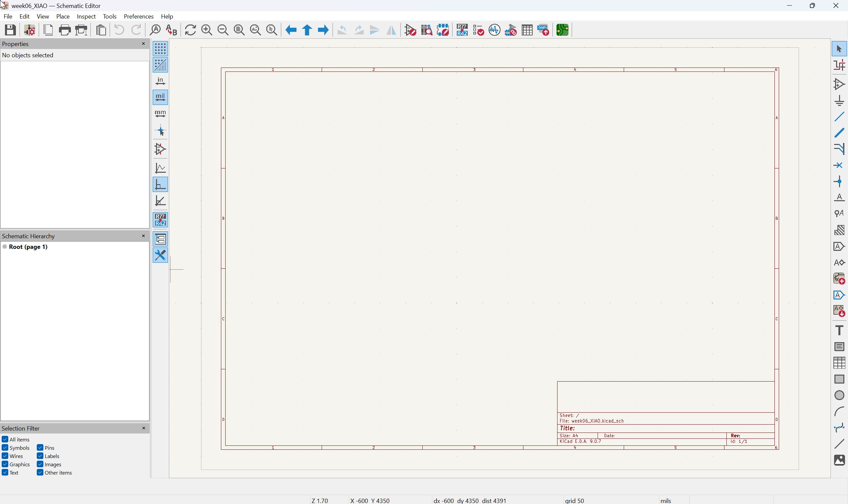This screenshot has width=848, height=504.
Task: Open the Add Symbol tool
Action: tap(838, 84)
